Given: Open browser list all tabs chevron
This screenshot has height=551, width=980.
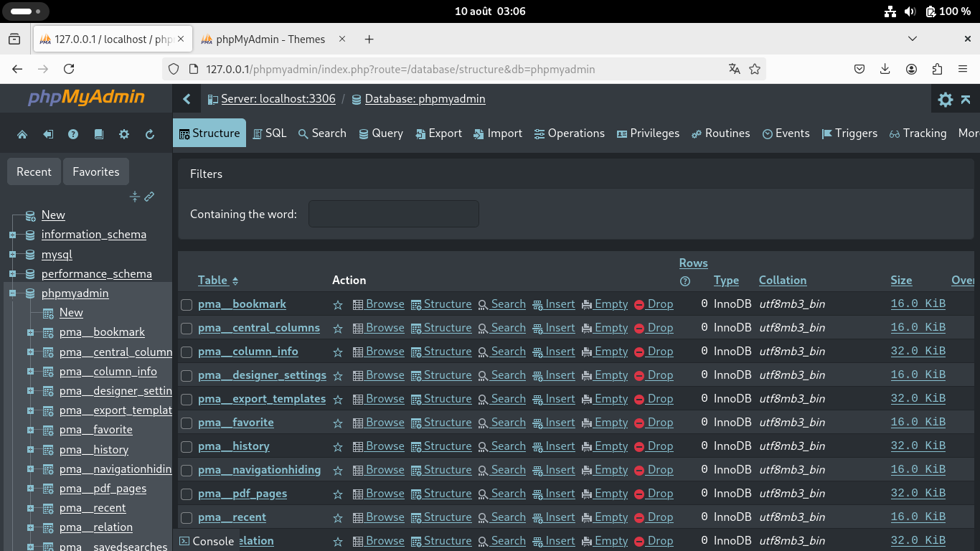Looking at the screenshot, I should tap(913, 39).
